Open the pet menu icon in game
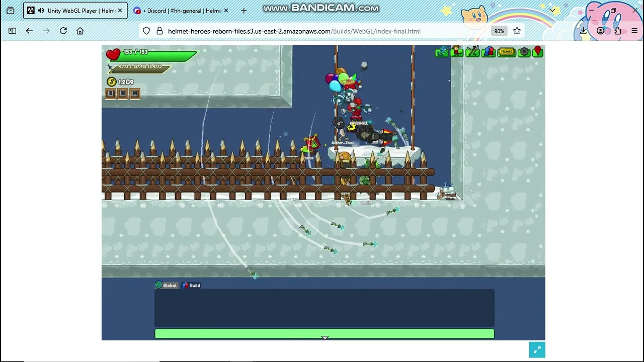The width and height of the screenshot is (644, 362). coord(441,52)
